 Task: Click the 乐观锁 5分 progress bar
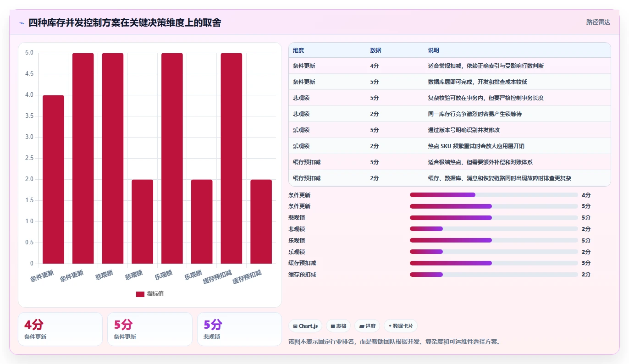coord(494,240)
